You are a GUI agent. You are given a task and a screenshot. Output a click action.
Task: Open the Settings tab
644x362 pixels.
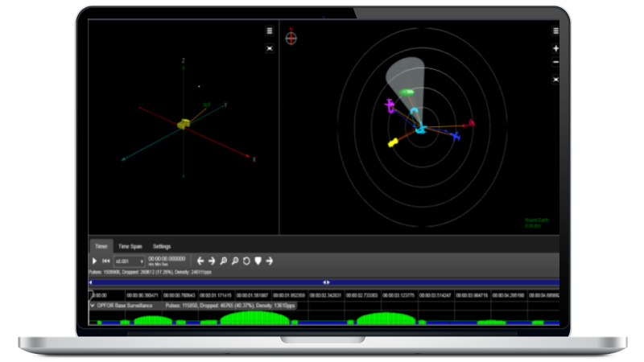[162, 246]
